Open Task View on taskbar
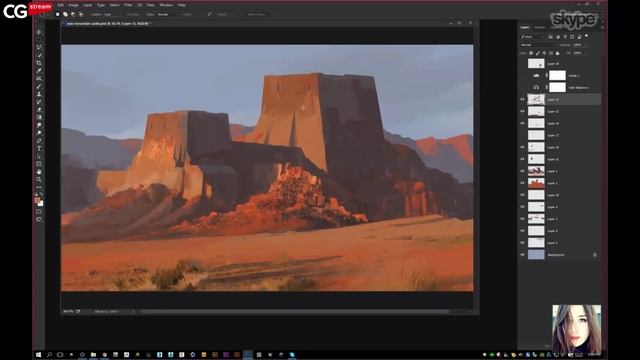Image resolution: width=640 pixels, height=360 pixels. point(60,355)
